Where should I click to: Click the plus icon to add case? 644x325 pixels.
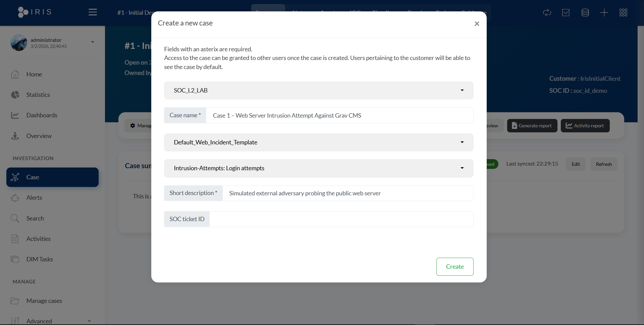(x=604, y=13)
